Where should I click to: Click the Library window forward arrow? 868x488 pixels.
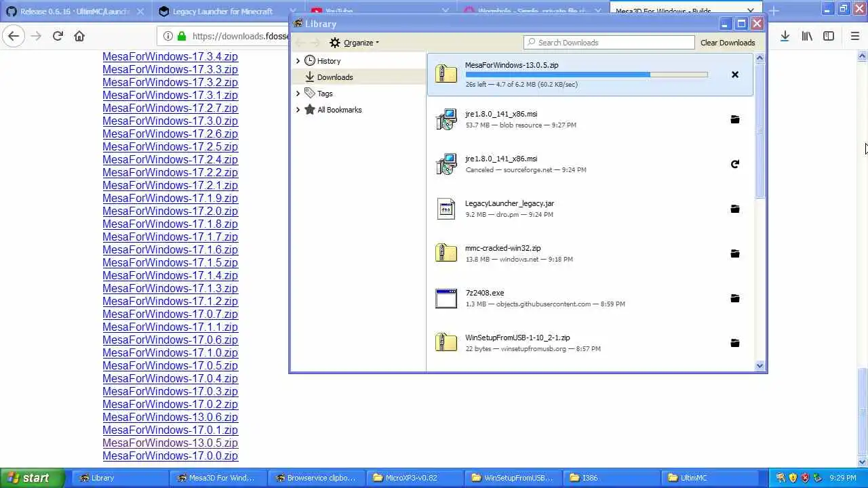point(315,43)
